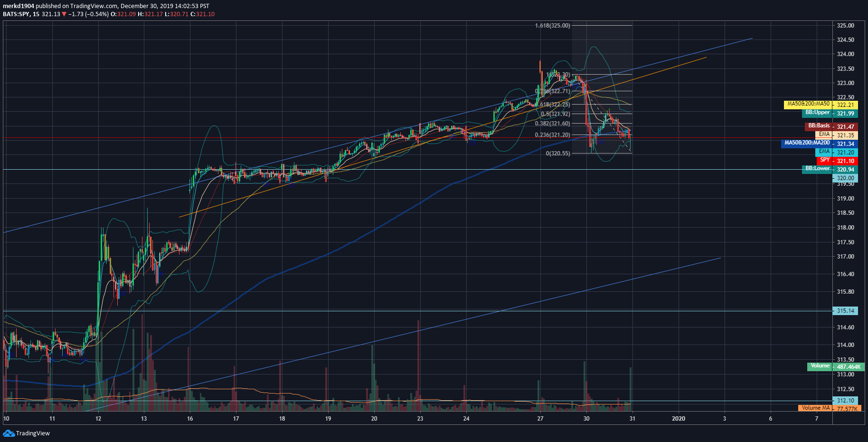868x442 pixels.
Task: Click date 20 on time axis
Action: click(374, 419)
